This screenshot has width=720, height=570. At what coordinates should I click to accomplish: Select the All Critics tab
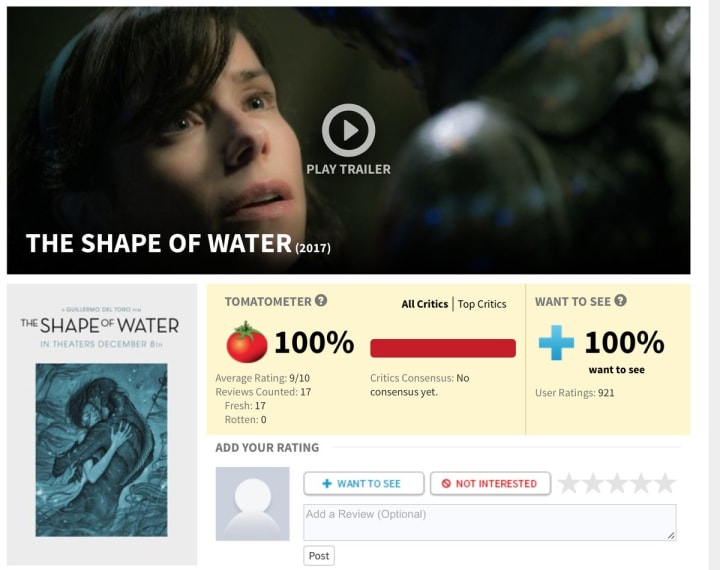(x=424, y=304)
